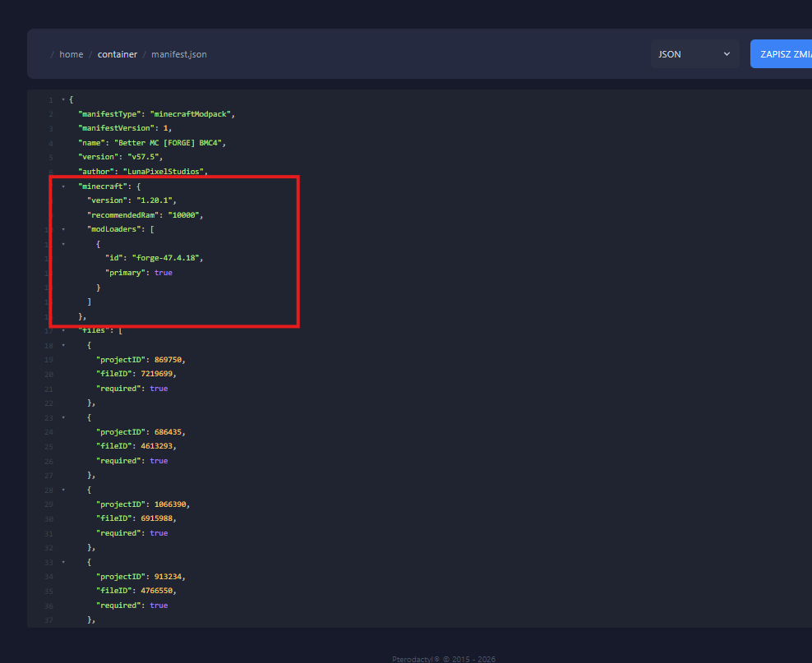Image resolution: width=812 pixels, height=663 pixels.
Task: Click line number 19 in the gutter
Action: tap(48, 360)
